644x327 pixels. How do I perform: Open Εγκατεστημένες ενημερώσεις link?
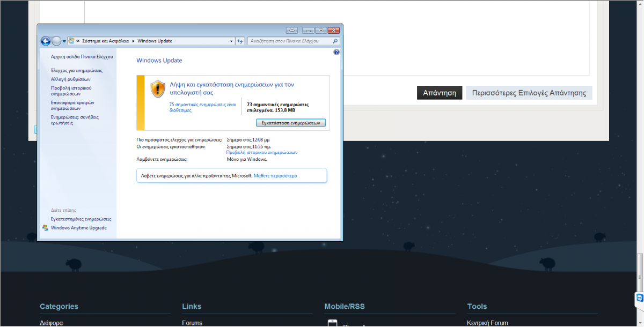point(81,219)
